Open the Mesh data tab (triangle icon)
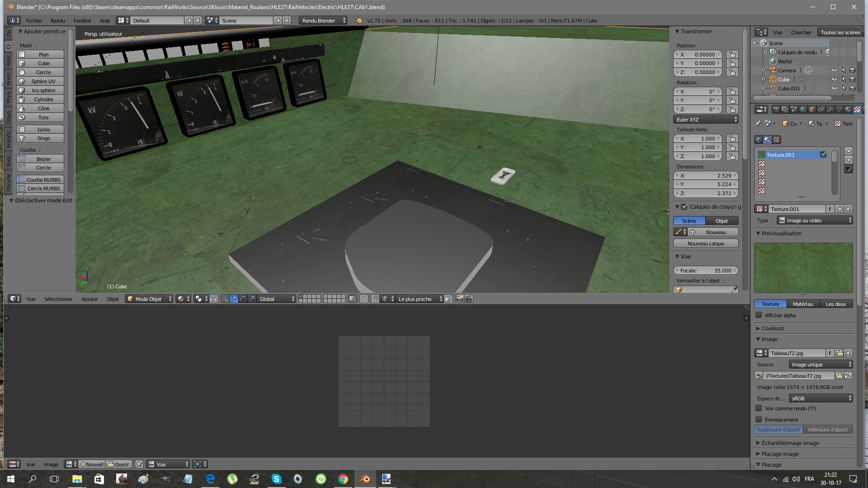 coord(839,109)
